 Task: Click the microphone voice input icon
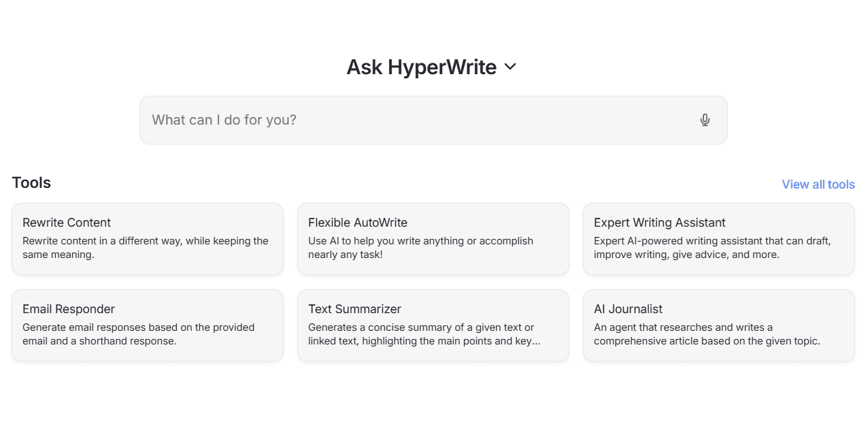tap(705, 120)
